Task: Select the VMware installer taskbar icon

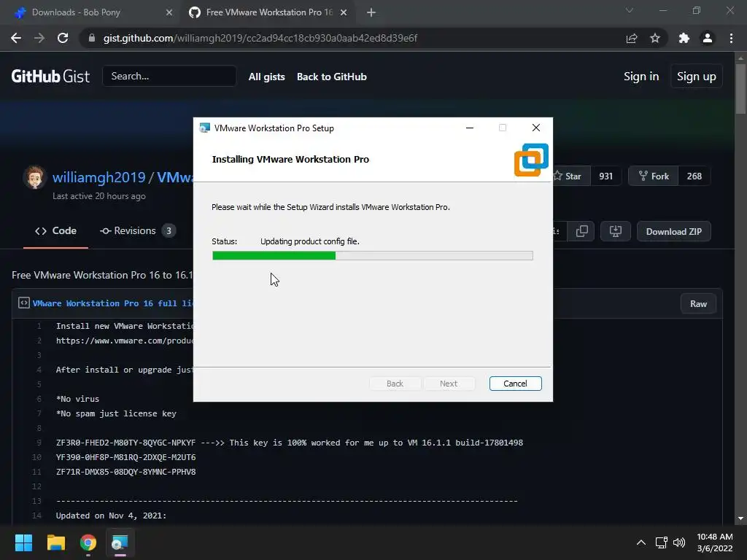Action: pyautogui.click(x=120, y=542)
